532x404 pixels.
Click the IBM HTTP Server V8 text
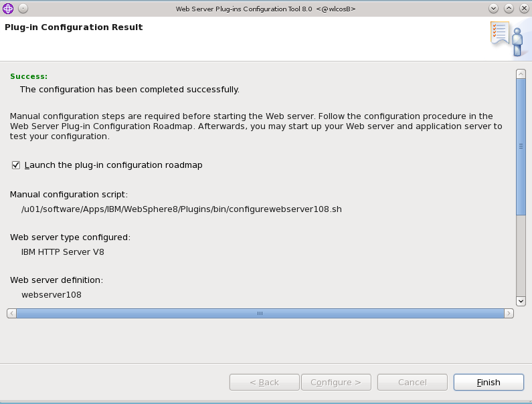click(63, 252)
